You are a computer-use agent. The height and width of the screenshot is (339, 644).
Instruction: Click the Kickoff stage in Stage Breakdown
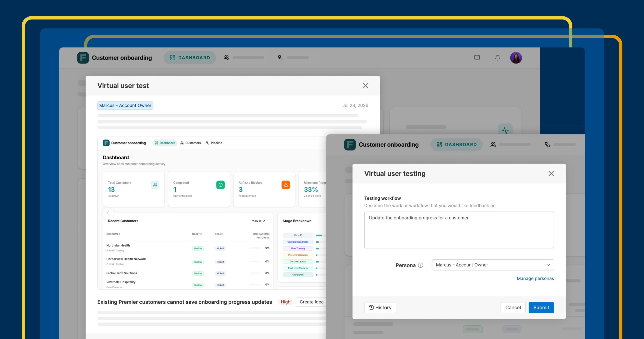[298, 235]
